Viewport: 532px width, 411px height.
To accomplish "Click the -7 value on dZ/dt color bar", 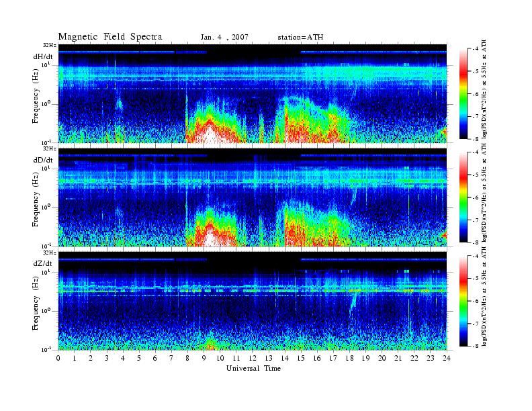I will point(476,324).
